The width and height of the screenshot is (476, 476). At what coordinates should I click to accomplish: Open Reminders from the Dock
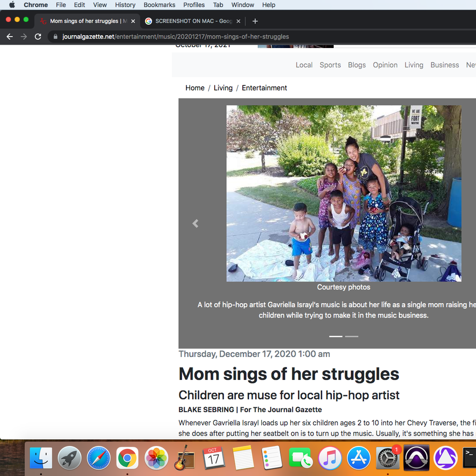[271, 458]
